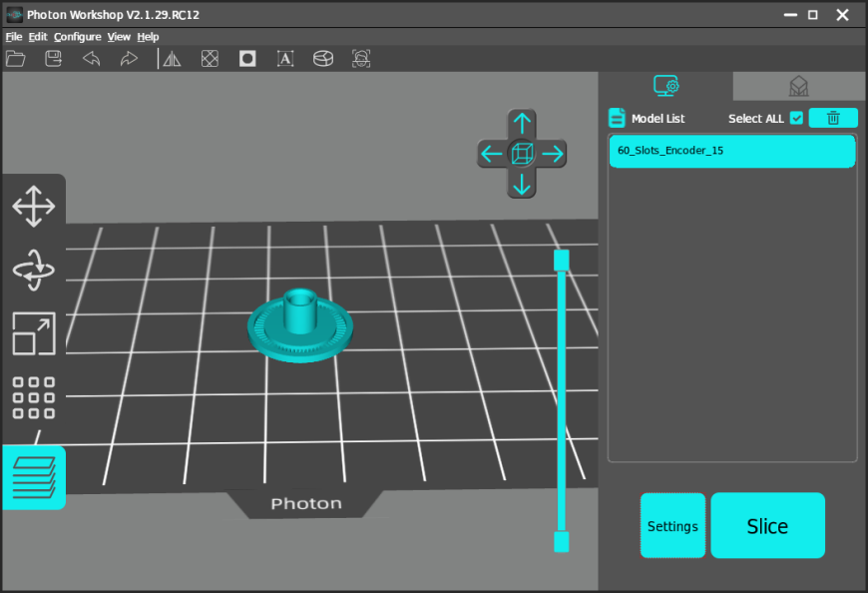Minimize the Photon Workshop window
Image resolution: width=868 pixels, height=593 pixels.
(x=790, y=15)
